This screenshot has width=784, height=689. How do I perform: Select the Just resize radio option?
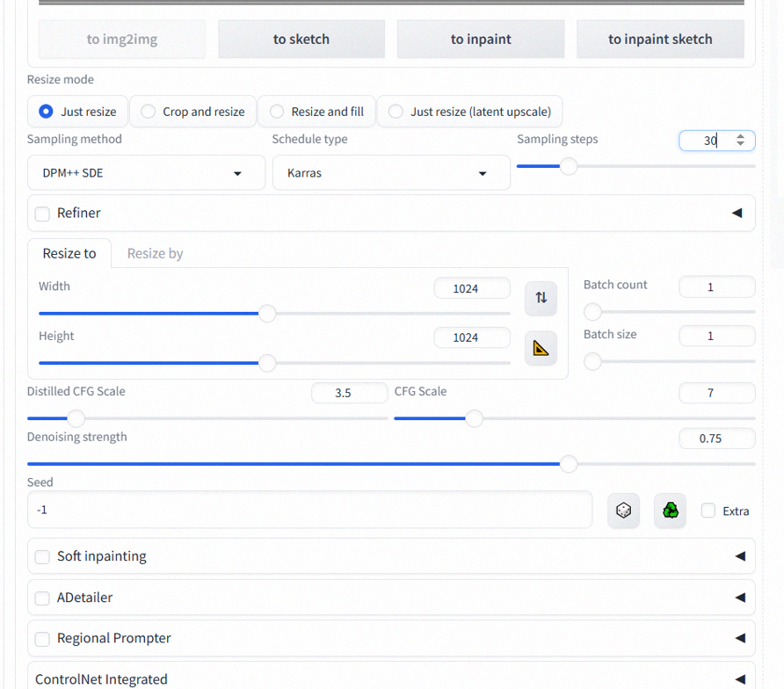click(78, 112)
